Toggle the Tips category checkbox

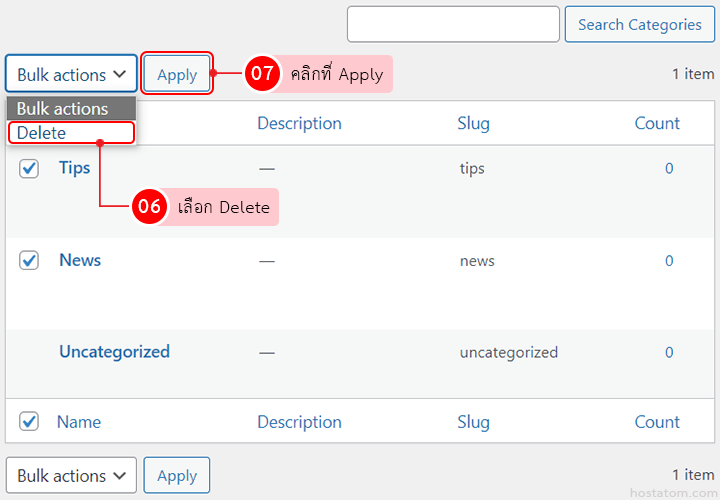click(x=29, y=169)
